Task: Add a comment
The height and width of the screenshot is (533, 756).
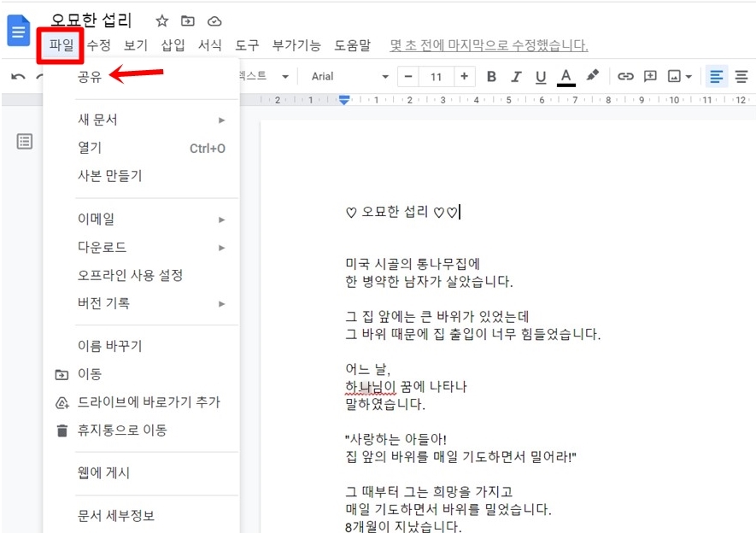Action: tap(650, 76)
